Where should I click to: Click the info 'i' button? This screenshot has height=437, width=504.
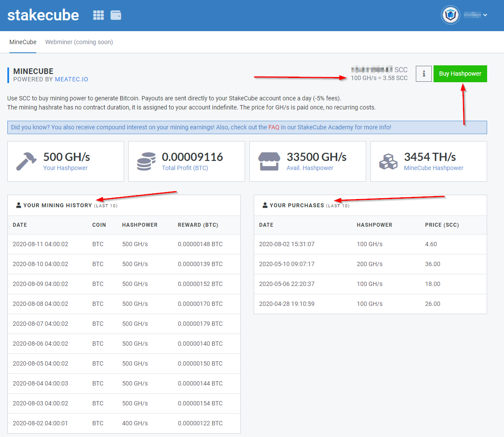coord(424,74)
